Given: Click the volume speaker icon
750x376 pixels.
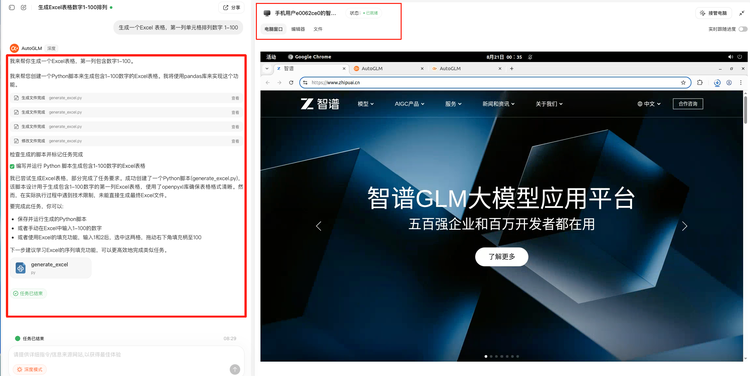Looking at the screenshot, I should coord(730,57).
